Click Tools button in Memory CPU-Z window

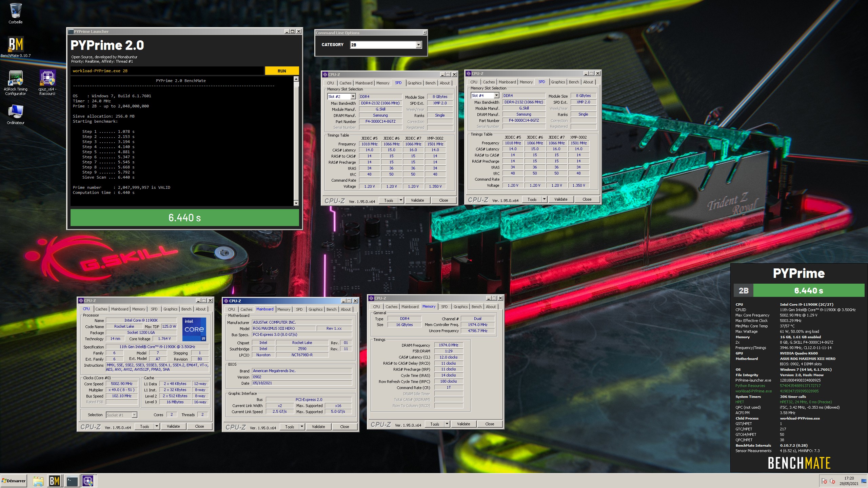pos(435,424)
